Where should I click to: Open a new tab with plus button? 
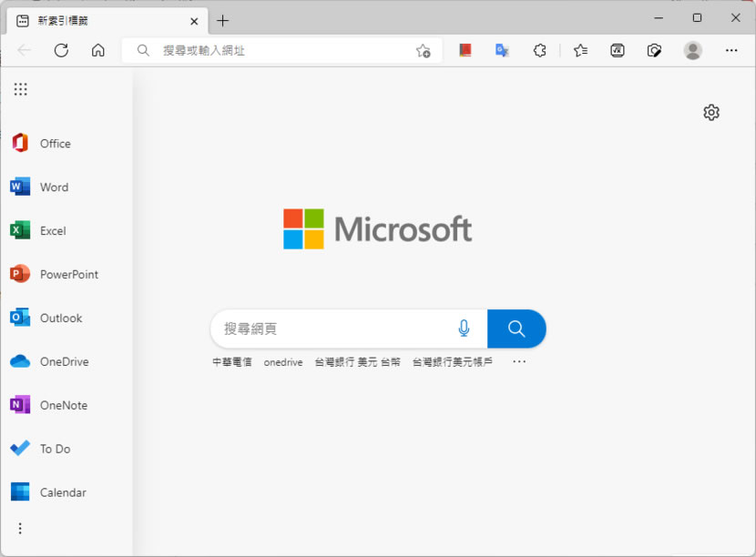(222, 20)
